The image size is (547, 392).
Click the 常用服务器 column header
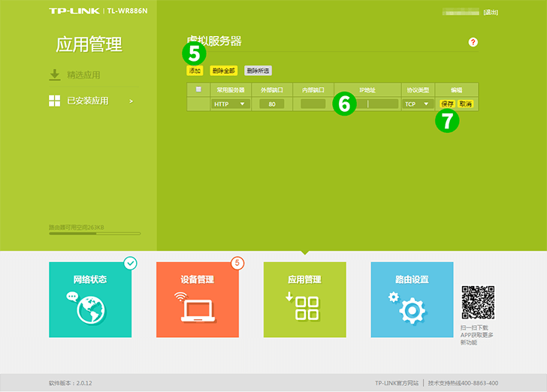230,90
